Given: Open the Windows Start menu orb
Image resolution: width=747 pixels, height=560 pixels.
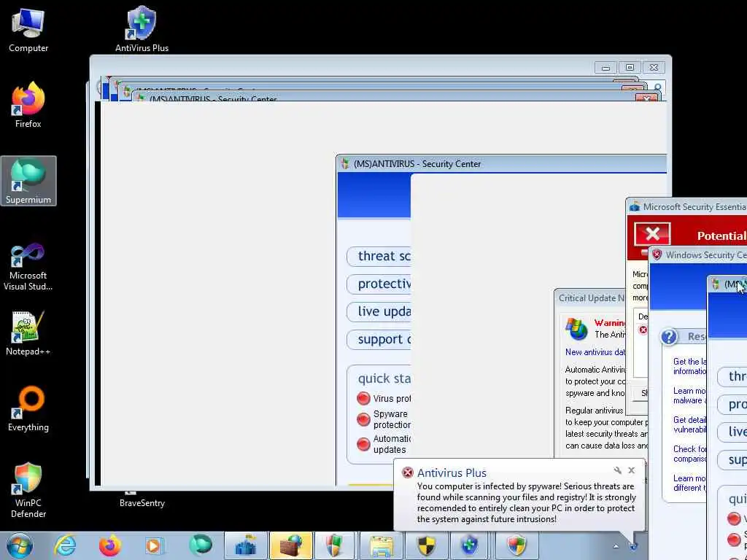Looking at the screenshot, I should point(20,545).
